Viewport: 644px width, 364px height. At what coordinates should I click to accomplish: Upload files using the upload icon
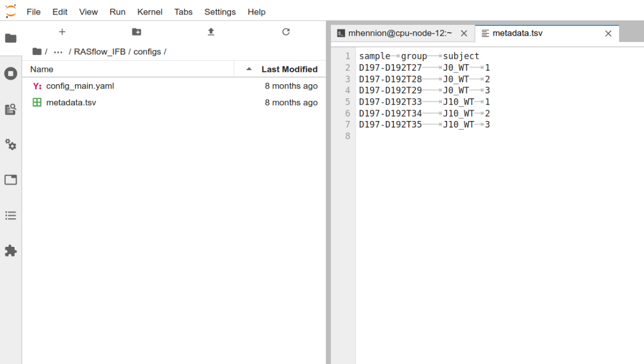tap(211, 32)
